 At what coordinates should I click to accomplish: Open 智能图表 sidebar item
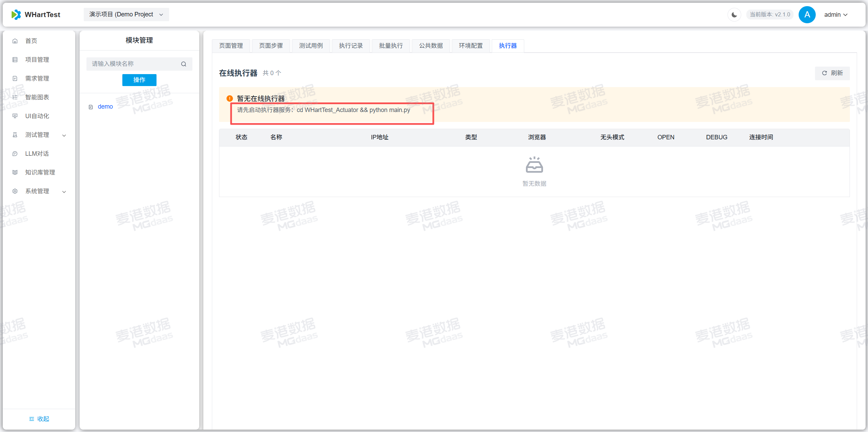pyautogui.click(x=37, y=97)
